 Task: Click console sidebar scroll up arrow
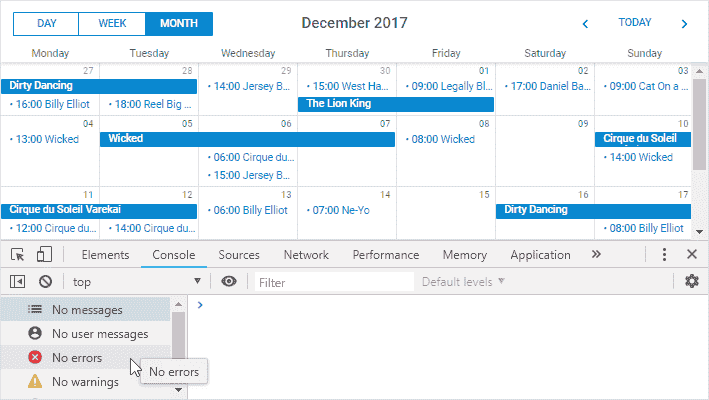[178, 304]
